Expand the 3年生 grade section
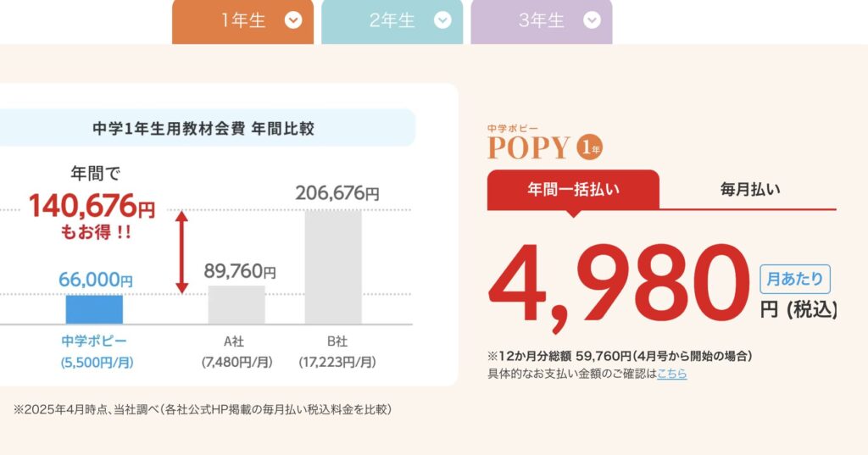The image size is (868, 455). [x=541, y=21]
